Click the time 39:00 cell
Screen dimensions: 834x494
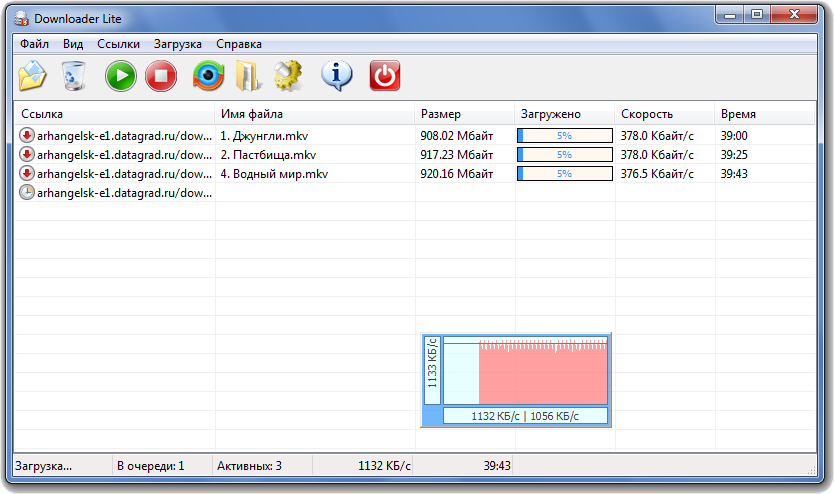pos(734,136)
